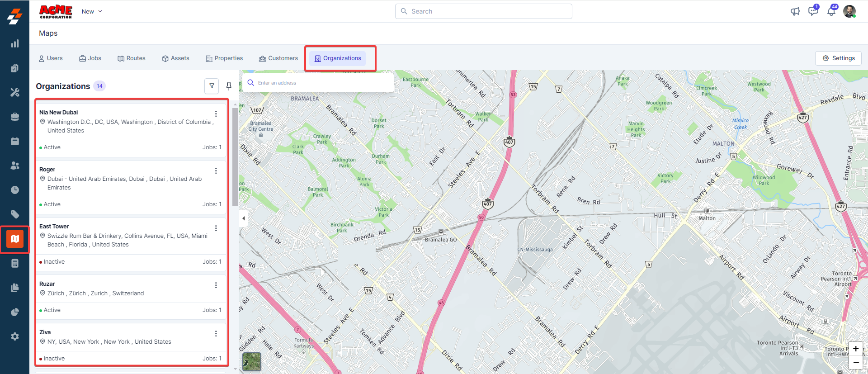Click the Organizations list scrollbar
This screenshot has width=868, height=374.
click(235, 156)
